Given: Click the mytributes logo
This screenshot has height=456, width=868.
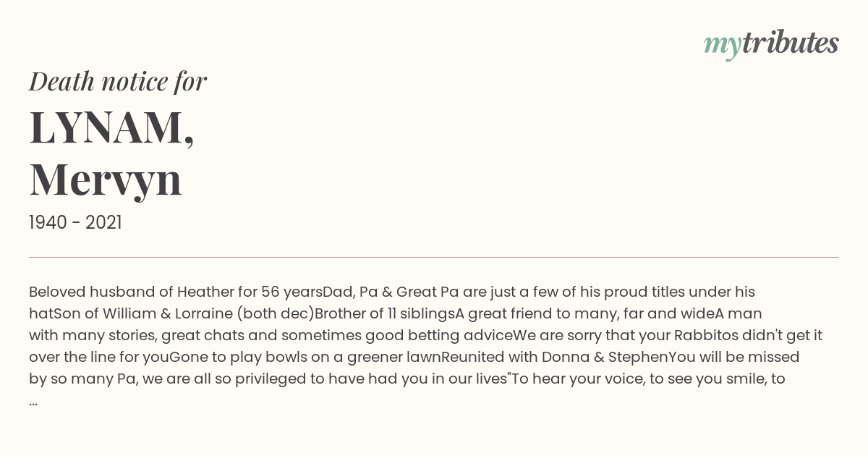Looking at the screenshot, I should 771,45.
